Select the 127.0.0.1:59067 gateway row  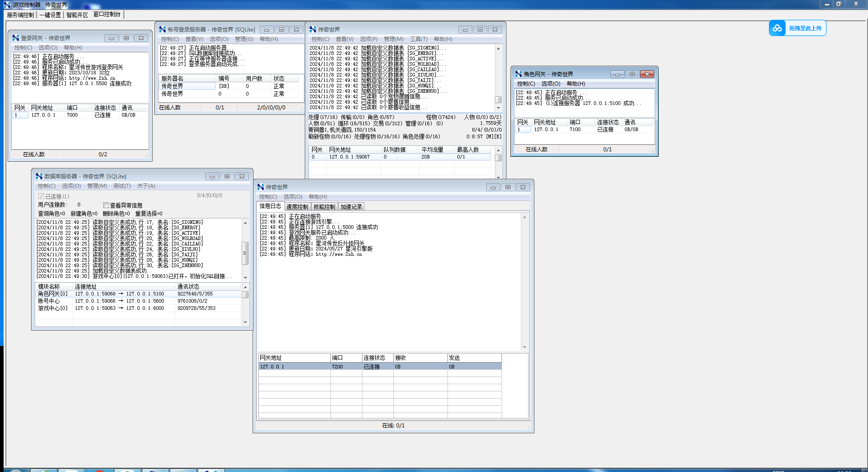click(400, 157)
